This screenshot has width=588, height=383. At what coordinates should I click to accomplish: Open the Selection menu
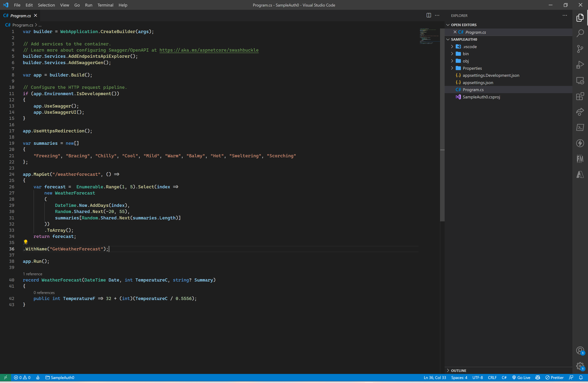[46, 5]
